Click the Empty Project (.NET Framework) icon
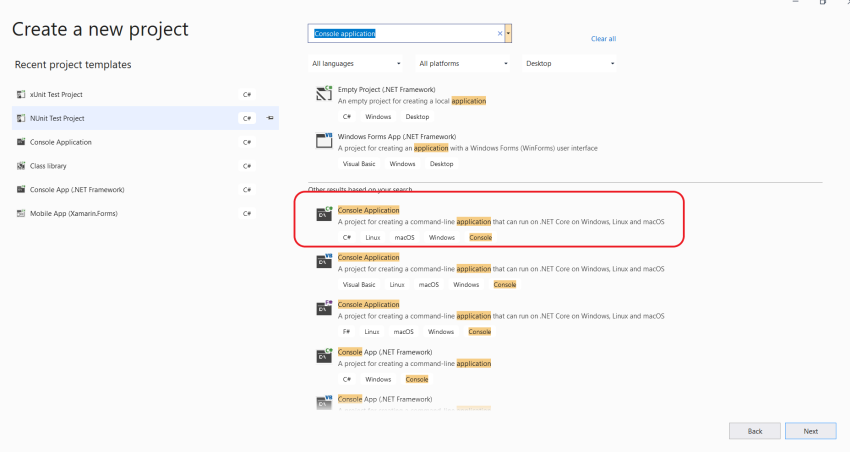Viewport: 850px width, 452px height. (324, 93)
